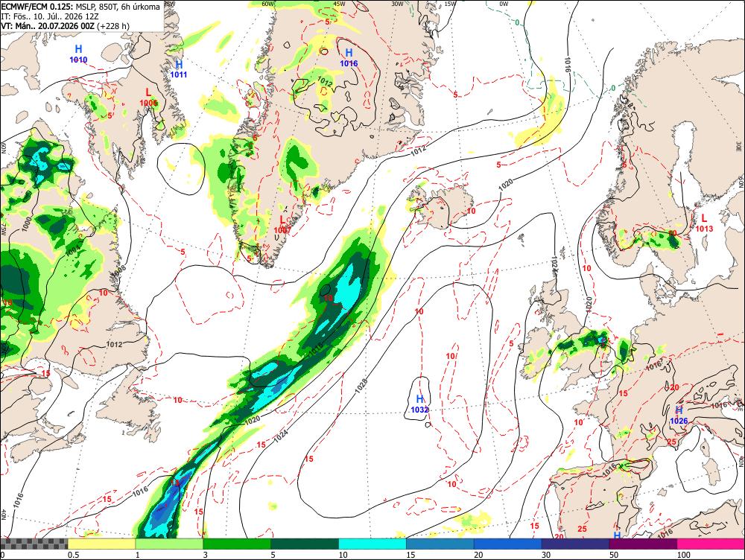
Task: Click the "1007" low value in southern Greenland
Action: [282, 230]
